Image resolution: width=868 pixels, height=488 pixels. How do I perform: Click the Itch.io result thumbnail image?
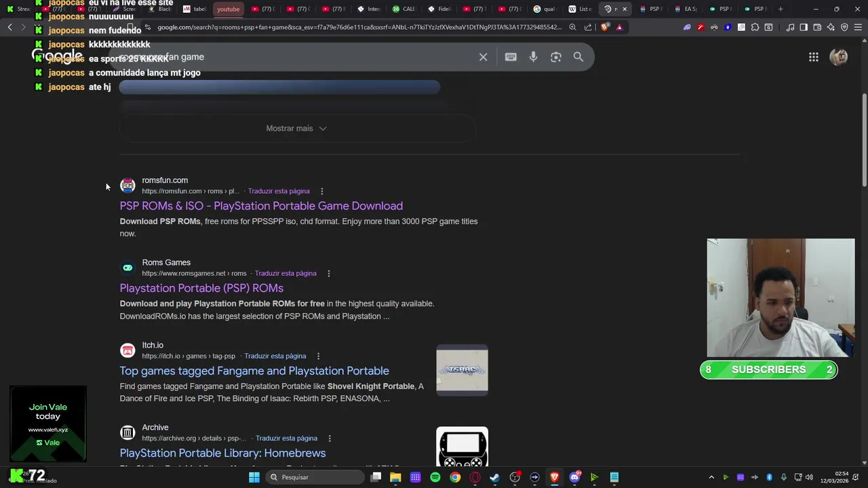462,370
